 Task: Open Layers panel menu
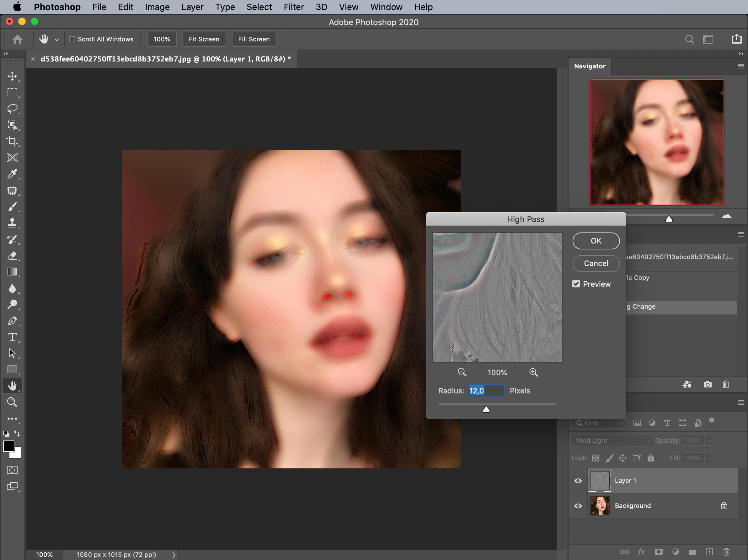point(740,403)
